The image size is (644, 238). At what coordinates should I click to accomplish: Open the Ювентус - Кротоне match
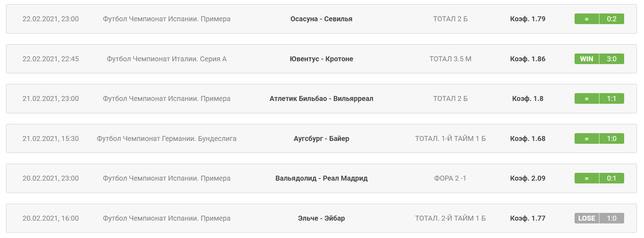click(321, 59)
